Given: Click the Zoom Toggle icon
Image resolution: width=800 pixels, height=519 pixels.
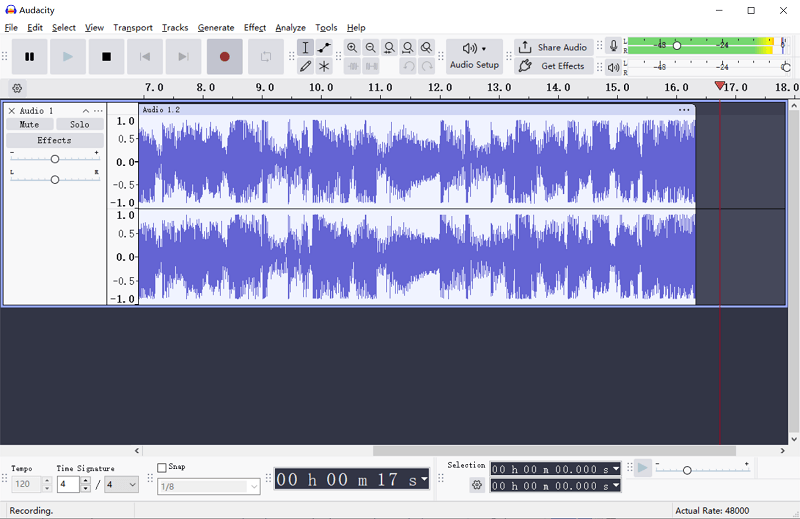Looking at the screenshot, I should click(427, 47).
